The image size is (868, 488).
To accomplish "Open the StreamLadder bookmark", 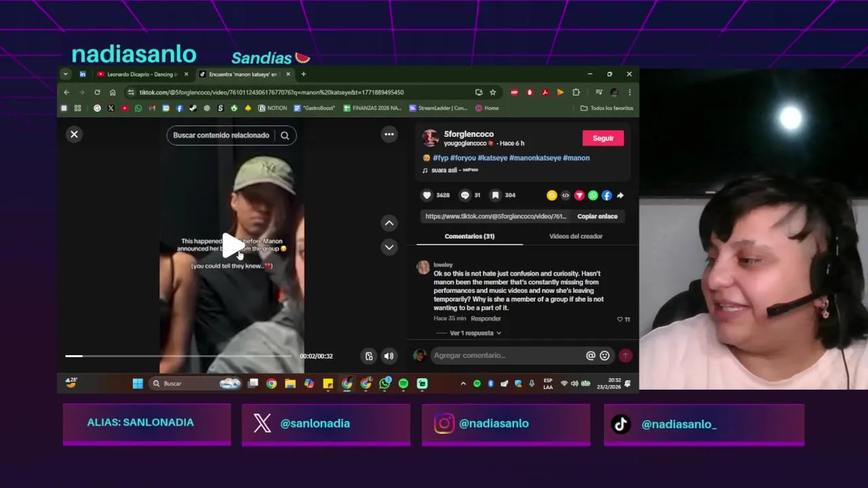I will coord(438,108).
